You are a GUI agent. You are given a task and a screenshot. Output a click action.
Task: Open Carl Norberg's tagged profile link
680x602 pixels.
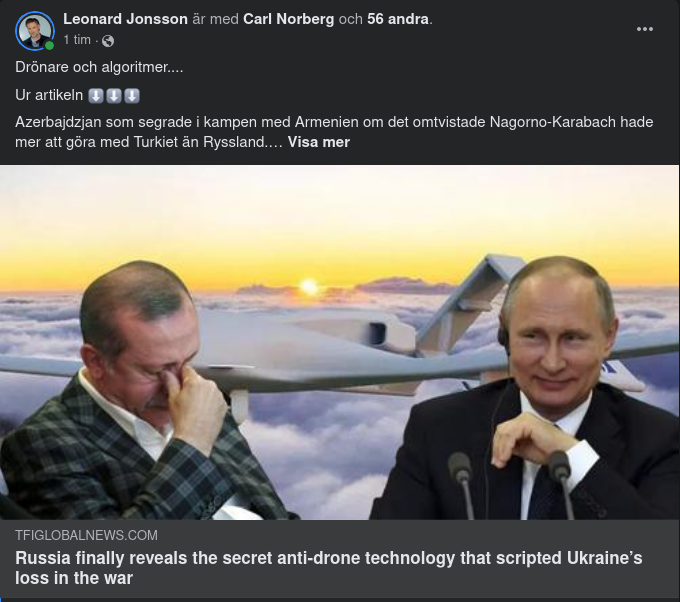point(288,19)
